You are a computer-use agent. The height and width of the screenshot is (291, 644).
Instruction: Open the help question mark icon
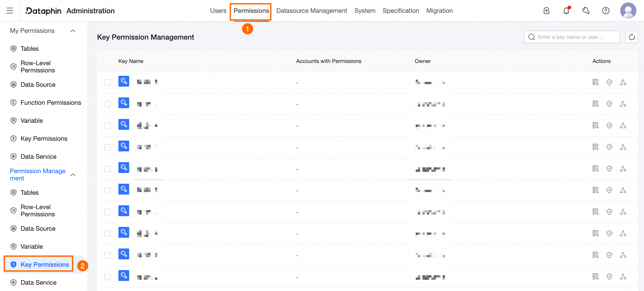coord(606,11)
